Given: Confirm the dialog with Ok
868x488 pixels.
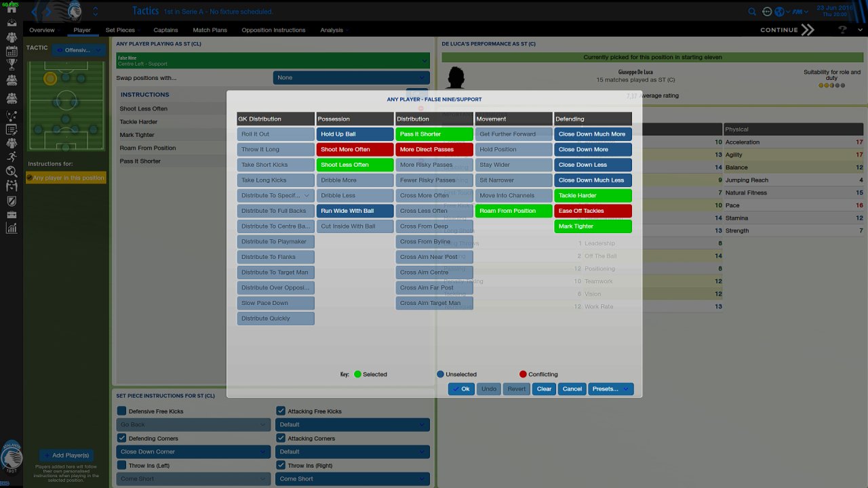Looking at the screenshot, I should (461, 389).
